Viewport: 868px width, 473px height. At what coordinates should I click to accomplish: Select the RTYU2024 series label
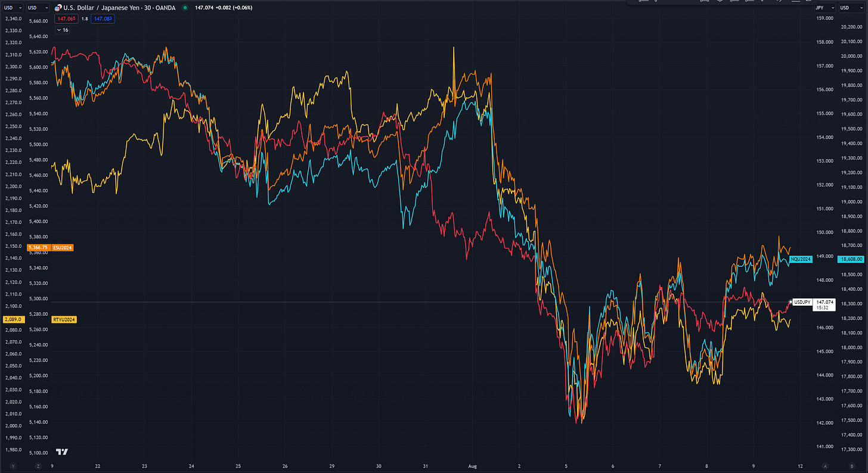tap(64, 320)
